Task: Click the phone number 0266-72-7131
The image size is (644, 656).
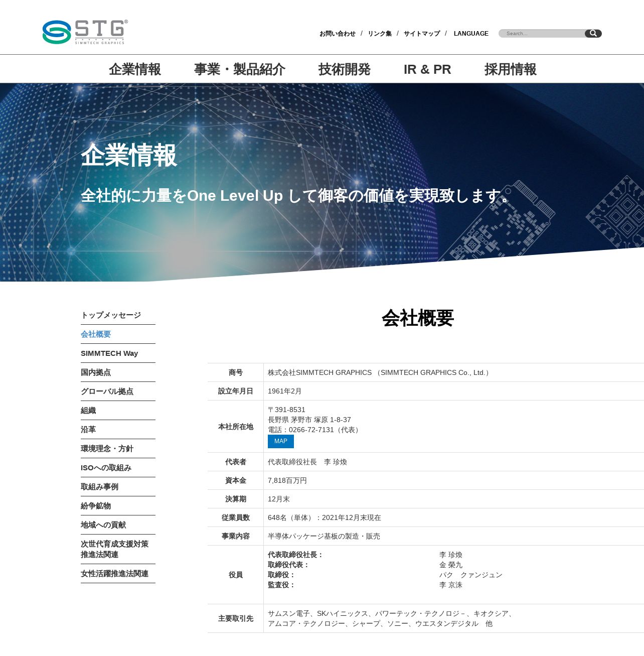Action: point(311,430)
